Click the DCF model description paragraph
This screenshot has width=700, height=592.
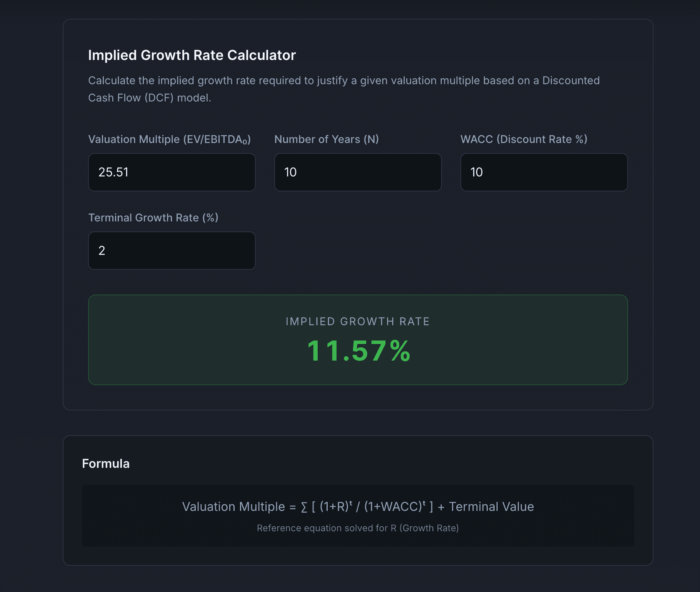[x=344, y=89]
